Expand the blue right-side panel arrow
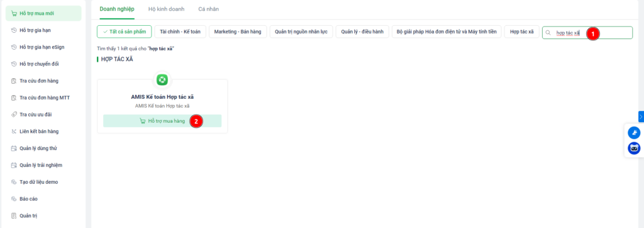This screenshot has height=228, width=644. tap(641, 117)
